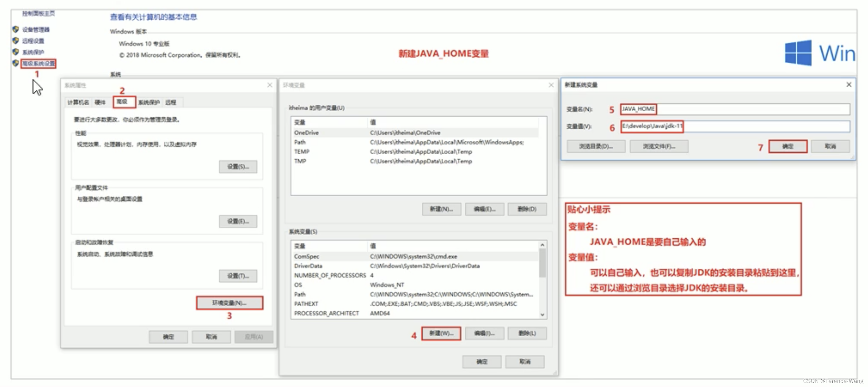Close the New System Variable dialog

849,84
